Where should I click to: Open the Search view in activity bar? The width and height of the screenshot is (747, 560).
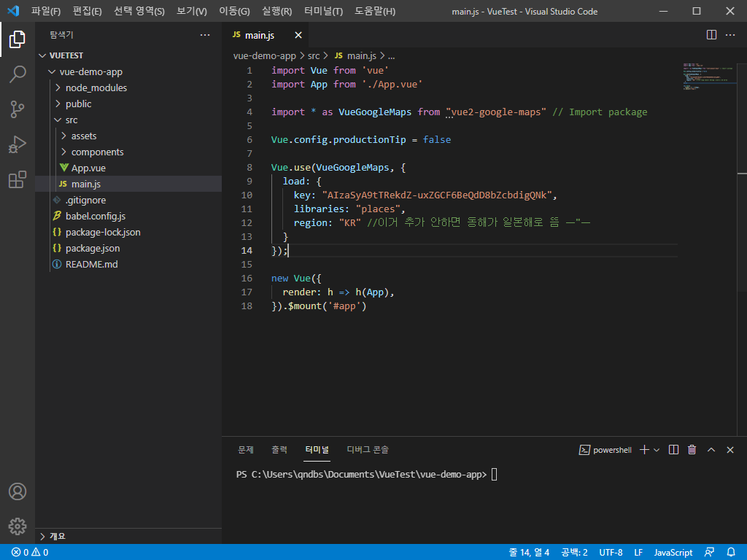[x=18, y=74]
